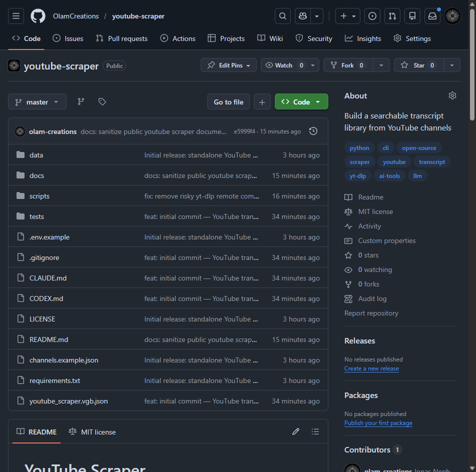Switch to the Code tab
The image size is (476, 472).
click(x=26, y=38)
